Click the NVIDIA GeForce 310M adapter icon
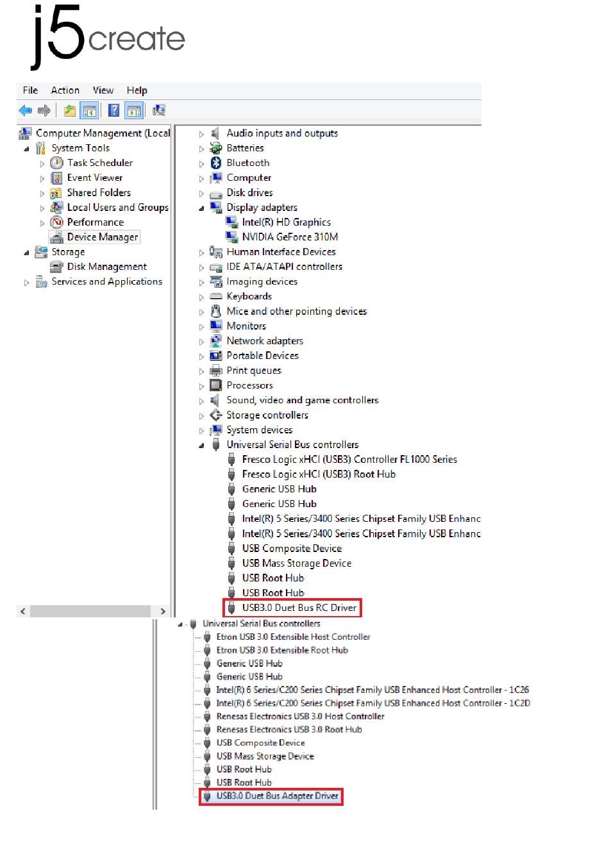 231,237
